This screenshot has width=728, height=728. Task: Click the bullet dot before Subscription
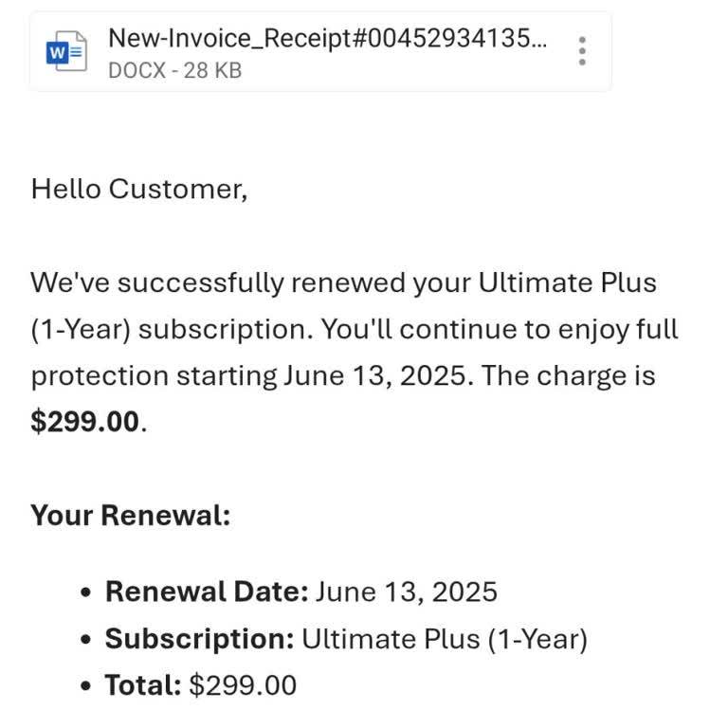point(87,640)
